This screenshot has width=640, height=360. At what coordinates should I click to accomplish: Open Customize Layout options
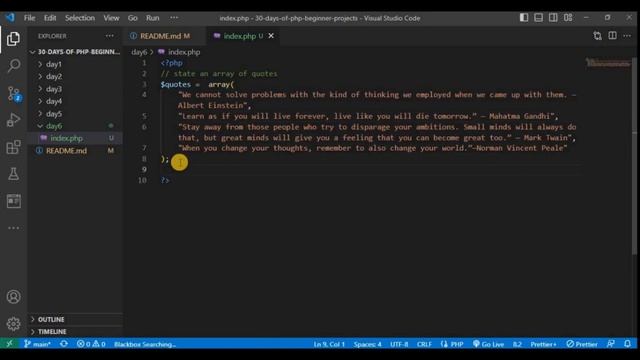[x=568, y=18]
